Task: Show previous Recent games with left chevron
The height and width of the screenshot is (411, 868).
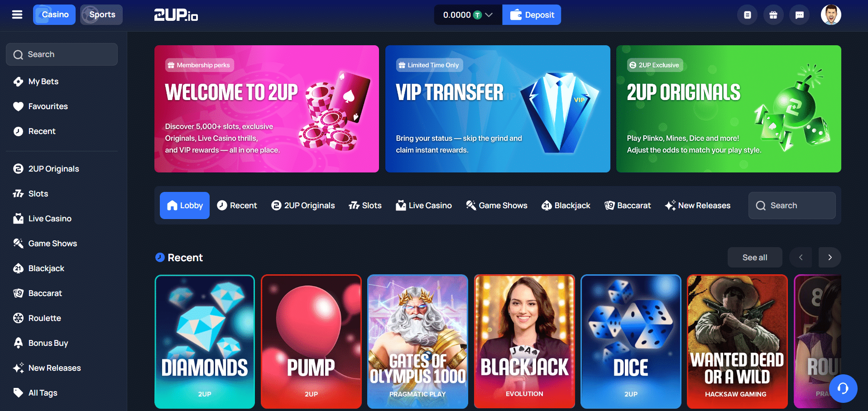Action: (801, 258)
